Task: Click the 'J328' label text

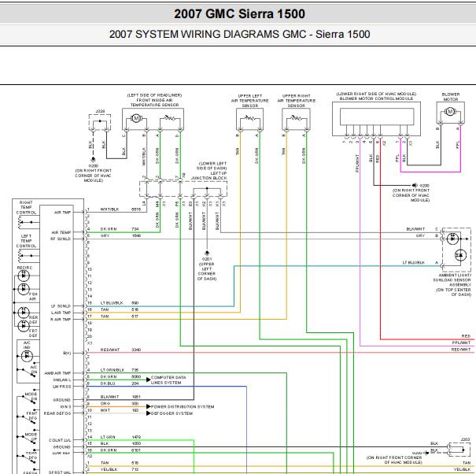Action: [x=100, y=111]
